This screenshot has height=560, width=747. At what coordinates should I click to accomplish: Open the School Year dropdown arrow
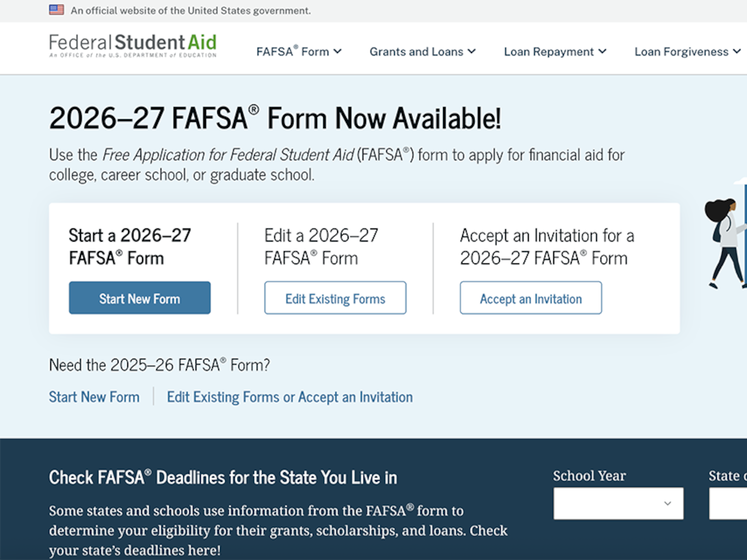(x=668, y=503)
